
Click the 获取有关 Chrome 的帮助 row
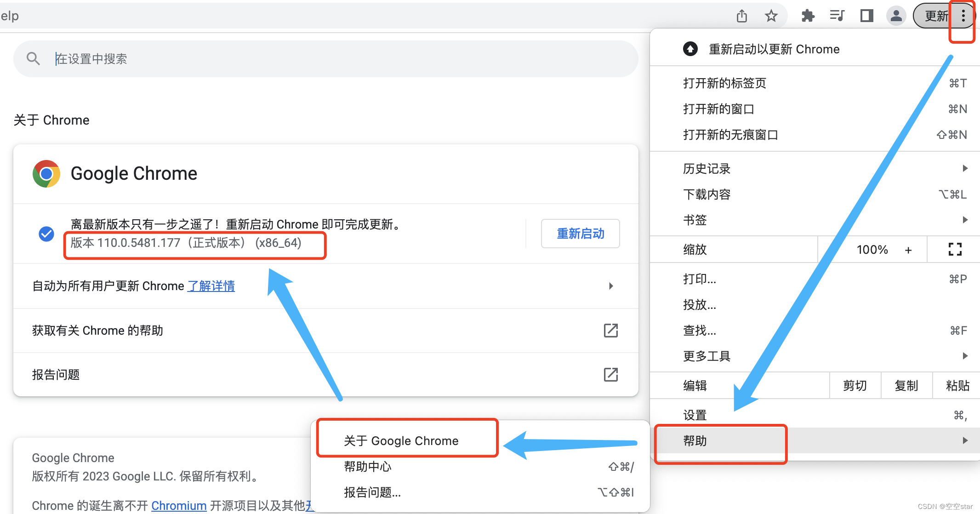(325, 331)
